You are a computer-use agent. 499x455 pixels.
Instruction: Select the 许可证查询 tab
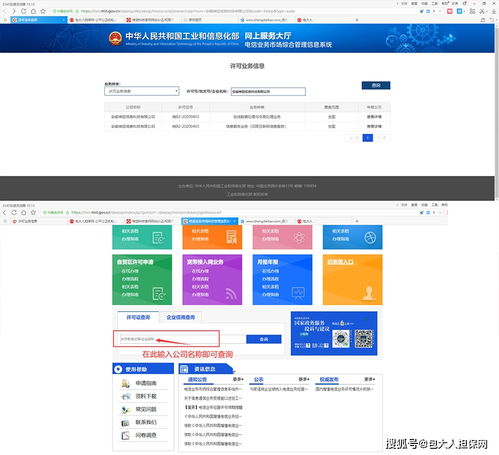(x=138, y=317)
